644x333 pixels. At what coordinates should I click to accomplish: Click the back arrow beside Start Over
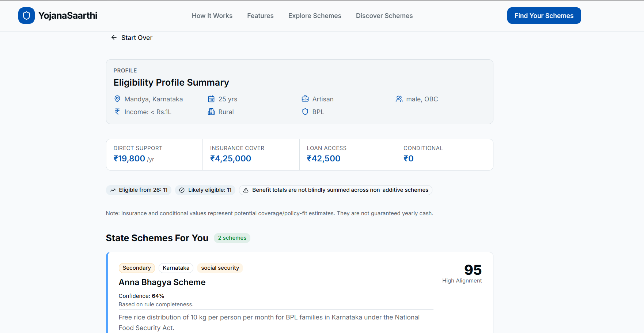114,37
